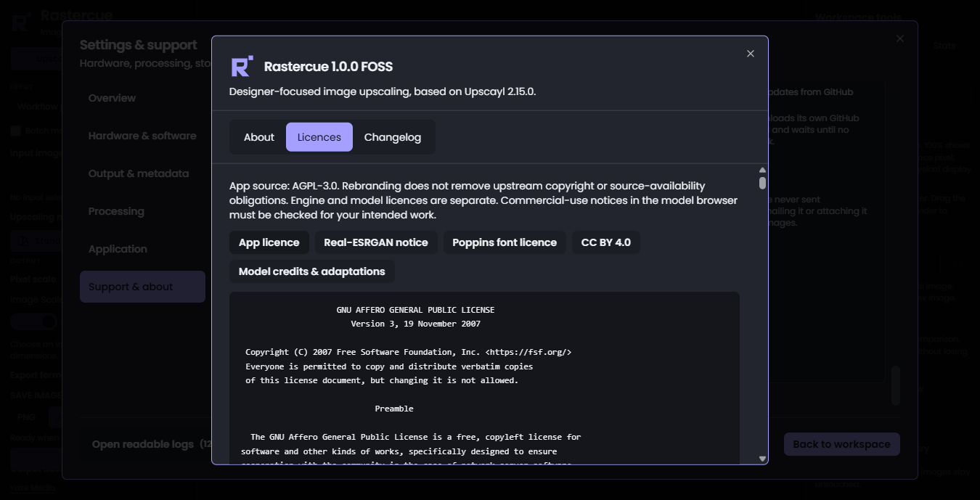
Task: Select Support & about in the sidebar
Action: 142,287
